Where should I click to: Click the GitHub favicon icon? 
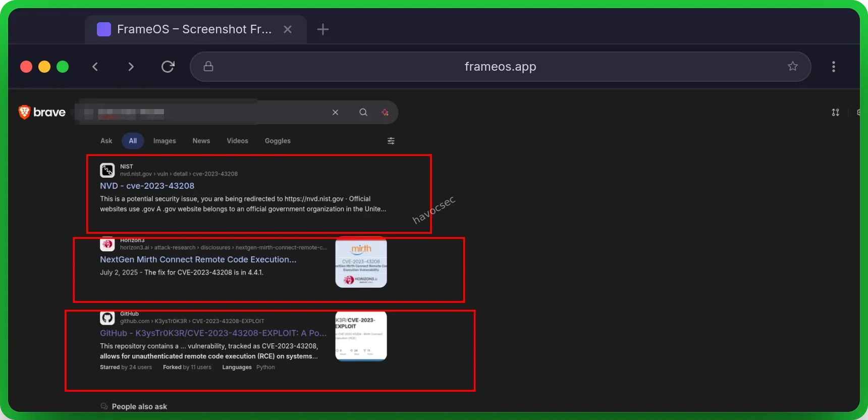[x=107, y=318]
